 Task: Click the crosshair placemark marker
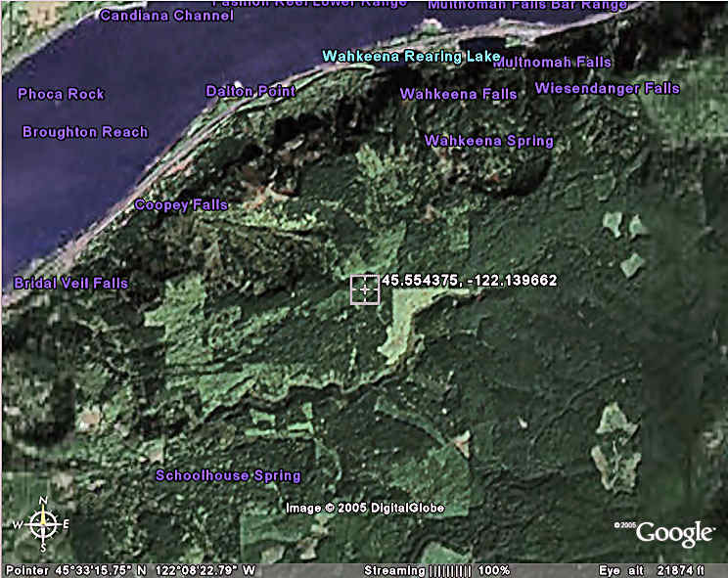coord(365,289)
